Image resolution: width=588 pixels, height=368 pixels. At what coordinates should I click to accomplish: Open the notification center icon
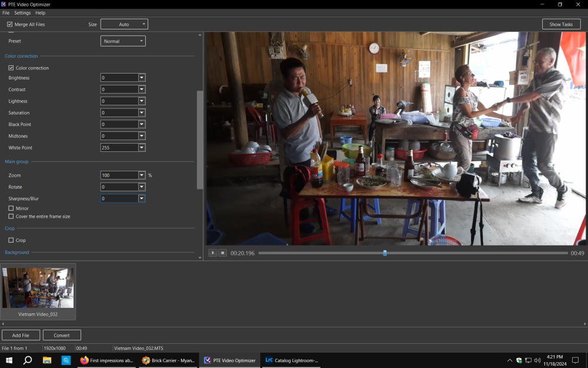pos(575,360)
